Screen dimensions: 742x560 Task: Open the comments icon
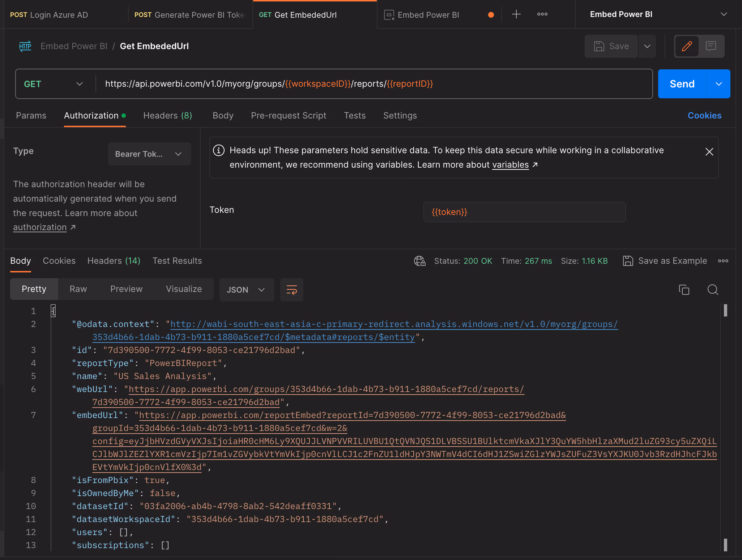[711, 46]
